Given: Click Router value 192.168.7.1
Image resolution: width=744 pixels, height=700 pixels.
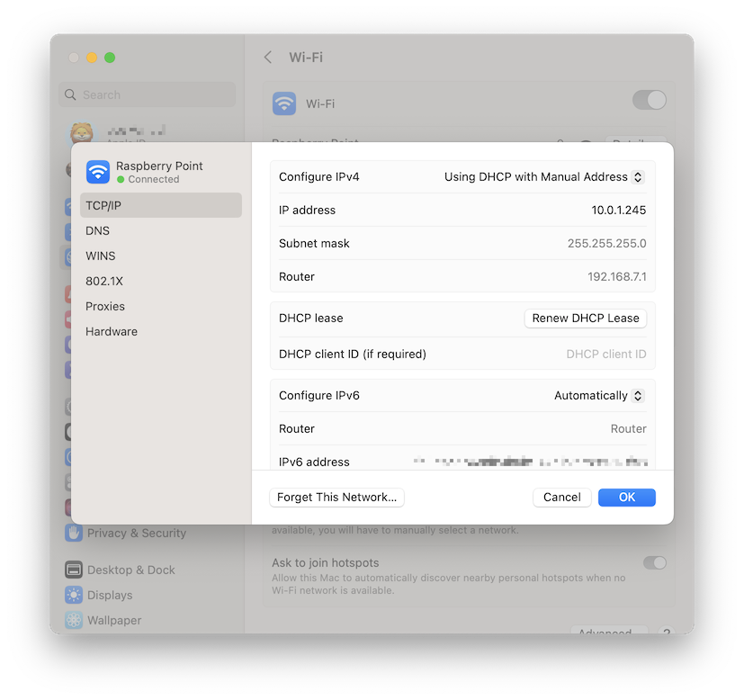Looking at the screenshot, I should (x=617, y=277).
